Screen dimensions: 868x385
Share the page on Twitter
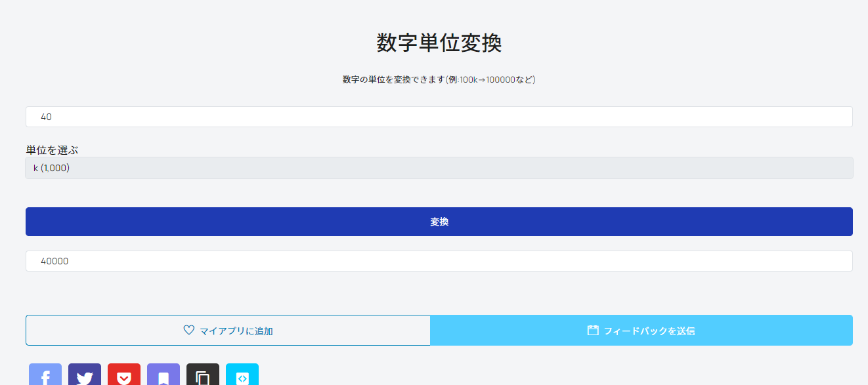click(x=85, y=375)
